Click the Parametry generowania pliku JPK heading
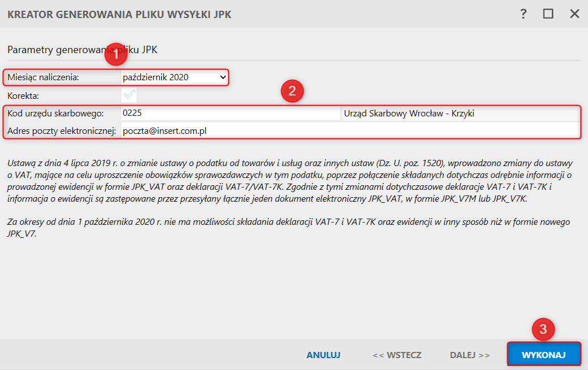The image size is (588, 370). click(82, 50)
